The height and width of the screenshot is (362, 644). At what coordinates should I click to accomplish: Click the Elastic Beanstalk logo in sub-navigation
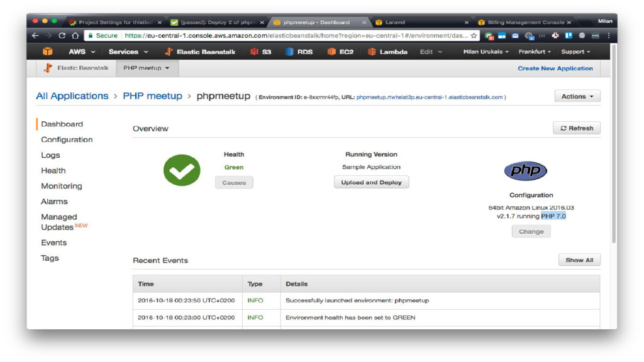(x=48, y=68)
